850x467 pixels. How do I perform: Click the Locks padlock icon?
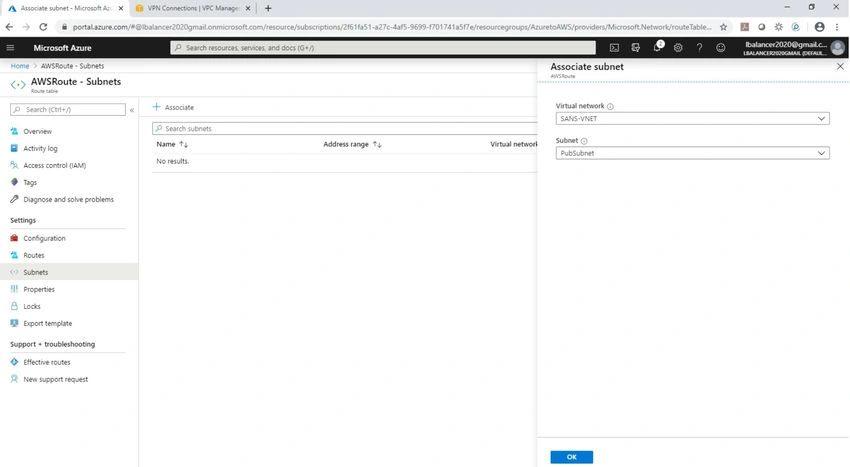(15, 306)
